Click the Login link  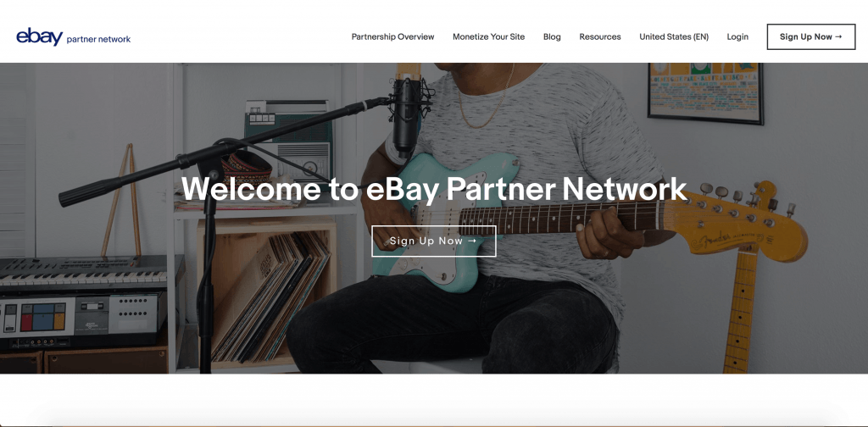click(737, 36)
